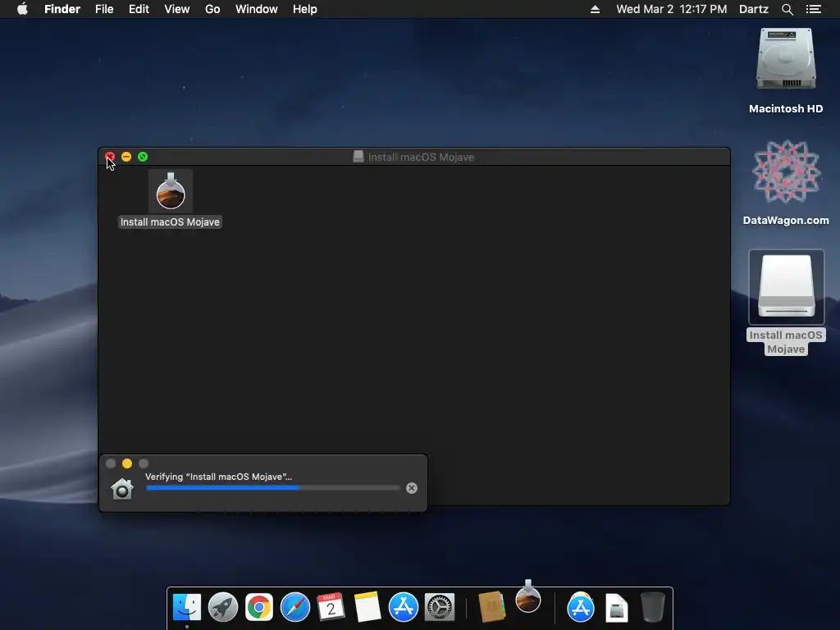840x630 pixels.
Task: Click the disk proxy icon in the window title bar
Action: [358, 157]
